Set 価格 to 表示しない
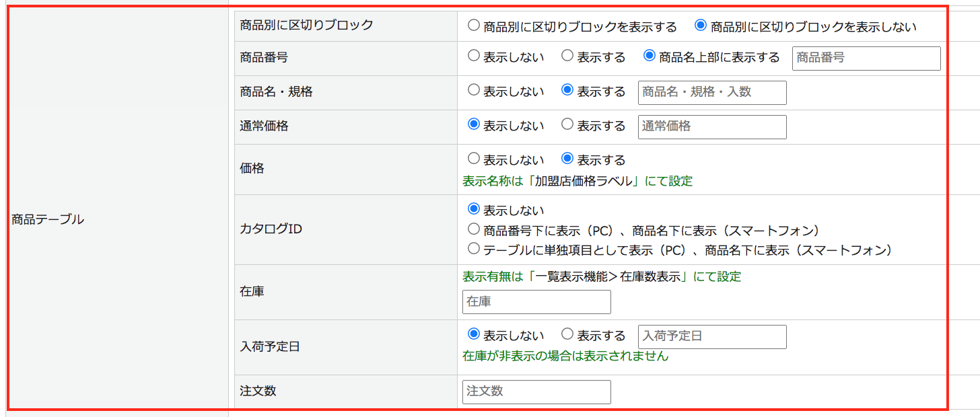980x417 pixels. point(474,159)
